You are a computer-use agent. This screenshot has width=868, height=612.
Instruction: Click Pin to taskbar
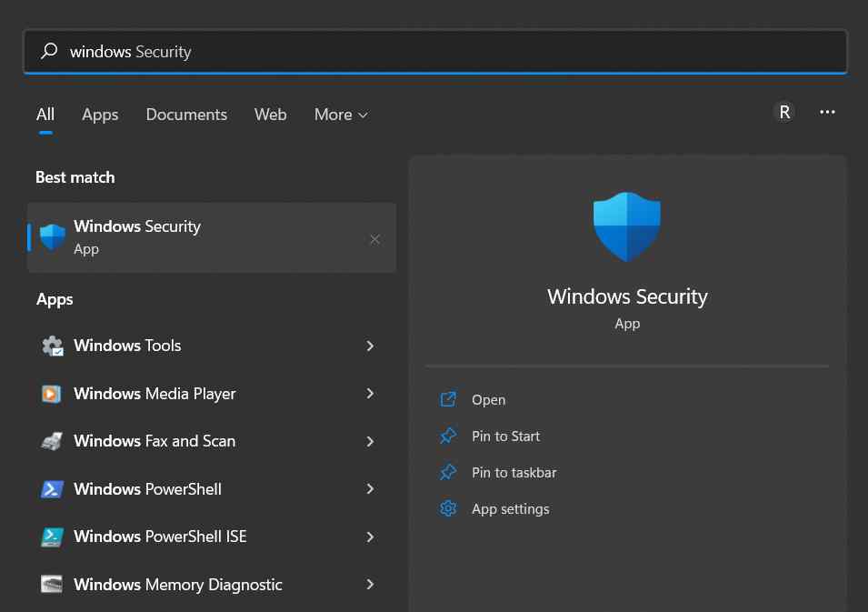click(514, 473)
